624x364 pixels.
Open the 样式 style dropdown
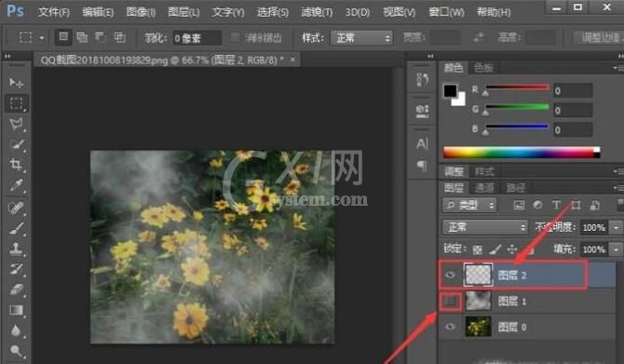pyautogui.click(x=361, y=38)
